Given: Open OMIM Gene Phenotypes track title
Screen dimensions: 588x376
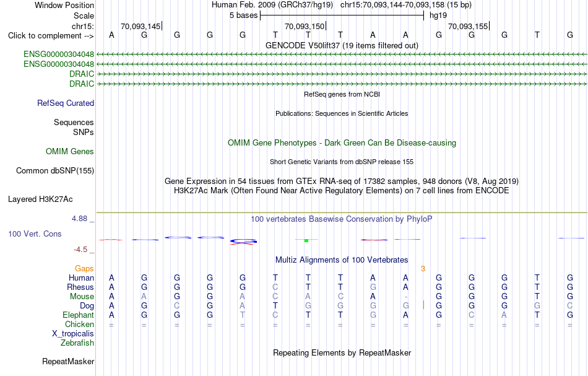Looking at the screenshot, I should pyautogui.click(x=342, y=143).
